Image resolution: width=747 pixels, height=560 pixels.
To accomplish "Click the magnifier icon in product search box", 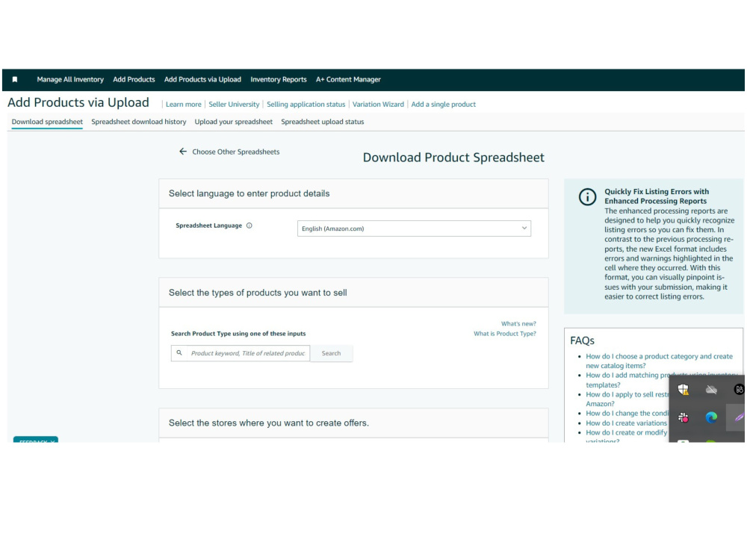I will click(179, 353).
